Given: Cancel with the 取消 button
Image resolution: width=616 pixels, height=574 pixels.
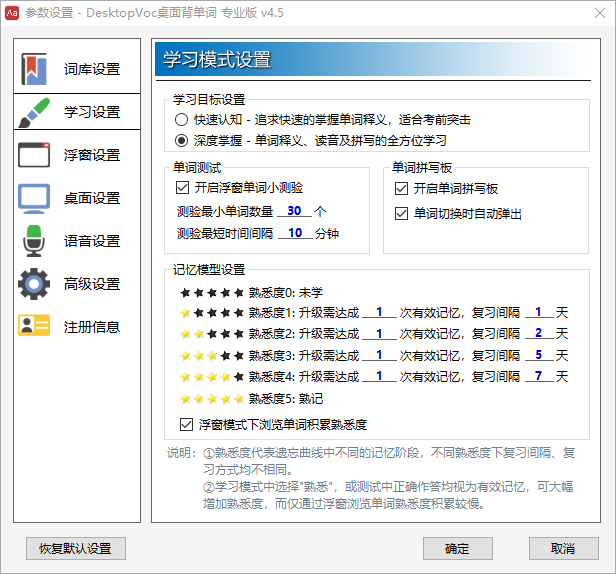Looking at the screenshot, I should [x=564, y=548].
